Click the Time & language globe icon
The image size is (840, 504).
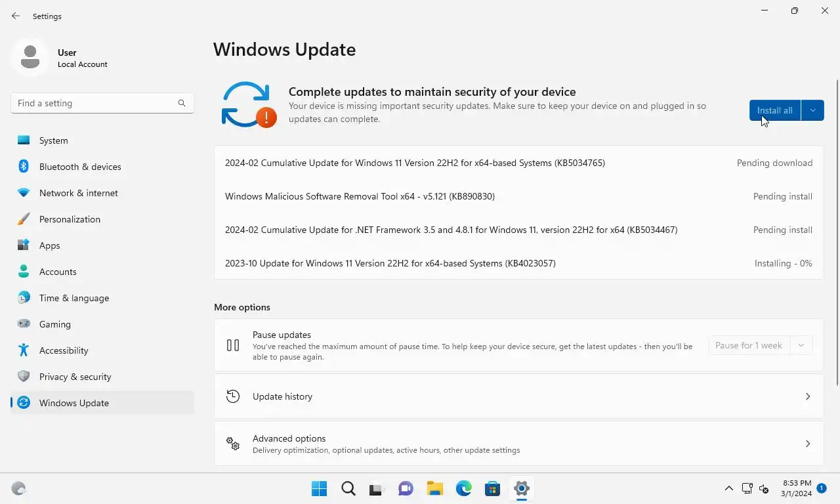pos(24,298)
